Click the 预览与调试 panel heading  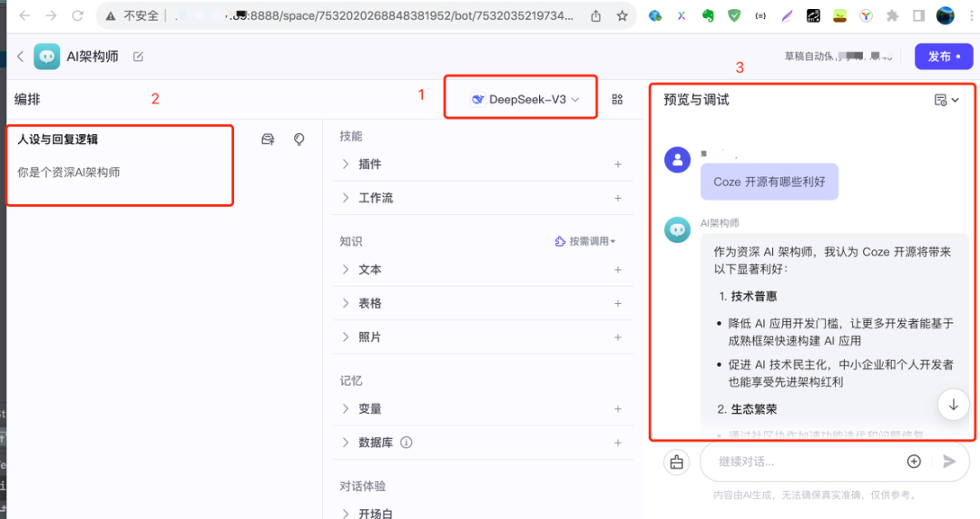click(x=696, y=100)
